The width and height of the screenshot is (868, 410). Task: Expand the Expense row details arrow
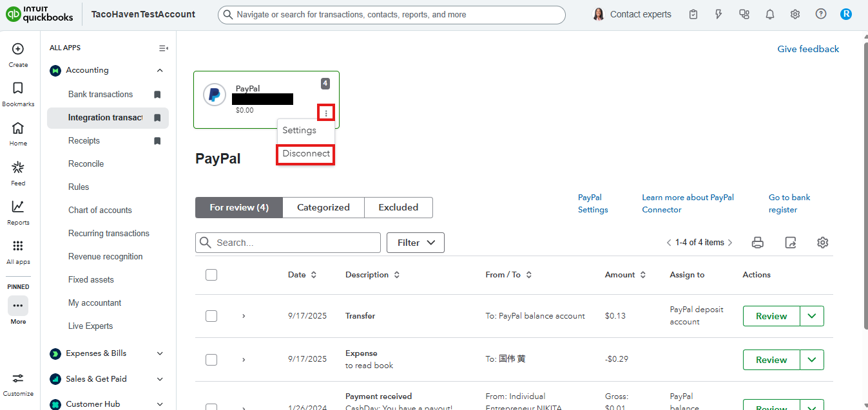pos(244,360)
